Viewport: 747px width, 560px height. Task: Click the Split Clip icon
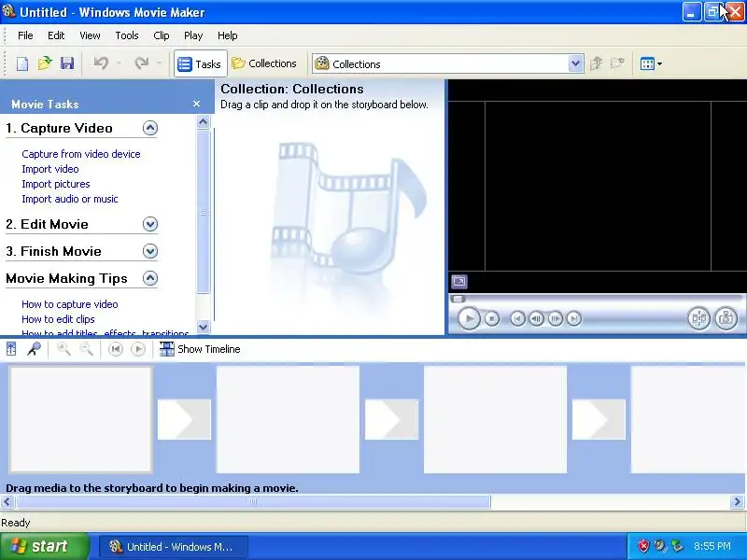coord(698,318)
